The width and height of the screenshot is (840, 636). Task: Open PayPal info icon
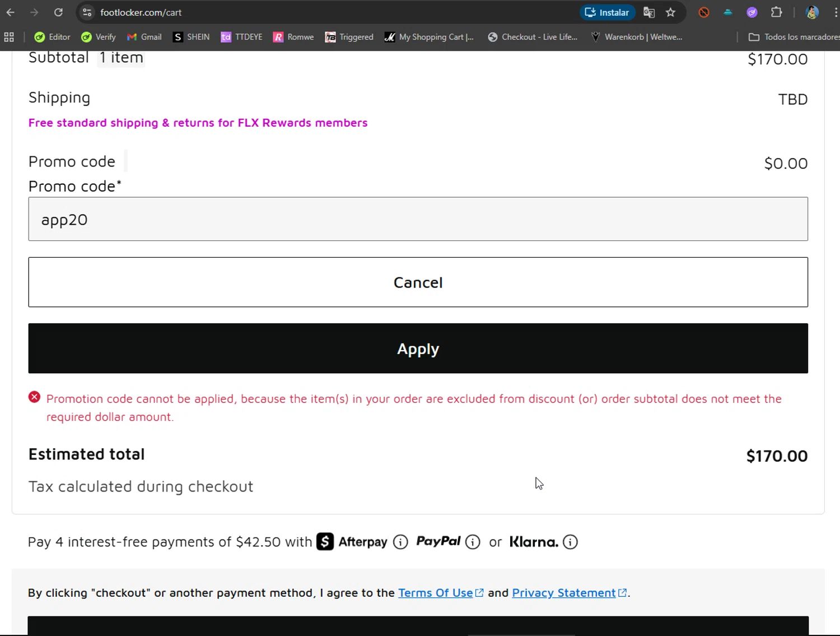click(473, 542)
